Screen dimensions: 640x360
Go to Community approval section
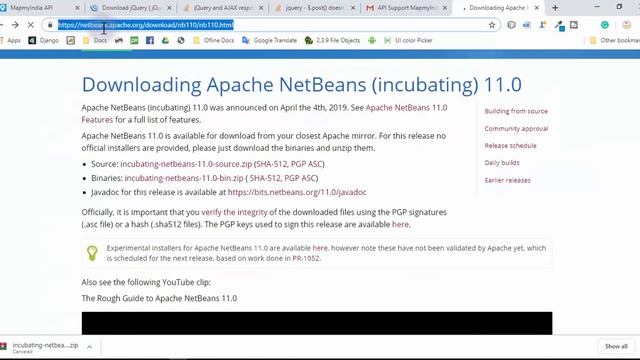point(516,129)
